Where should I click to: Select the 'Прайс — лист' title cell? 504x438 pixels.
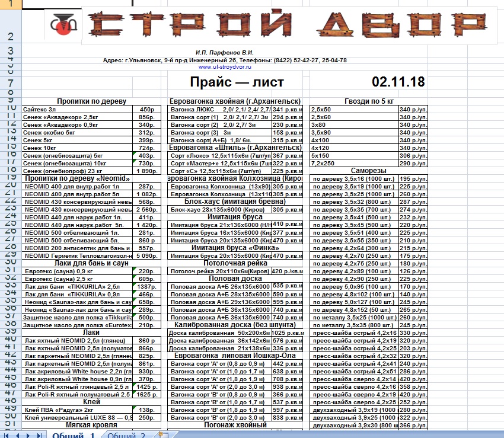pyautogui.click(x=237, y=82)
